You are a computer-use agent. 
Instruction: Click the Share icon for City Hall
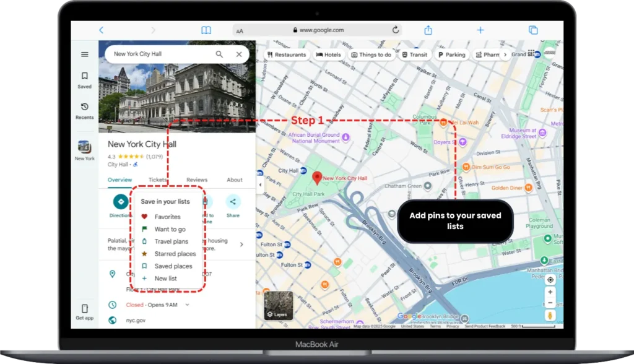tap(233, 201)
